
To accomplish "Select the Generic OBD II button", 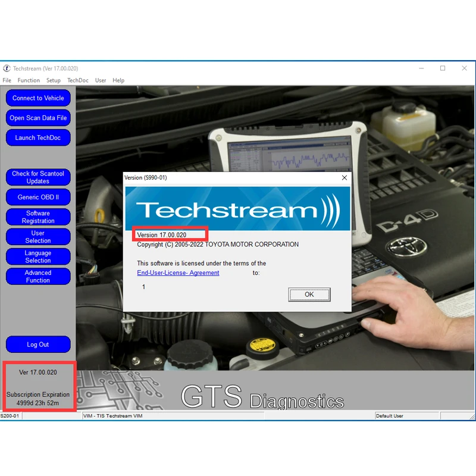I will point(38,197).
